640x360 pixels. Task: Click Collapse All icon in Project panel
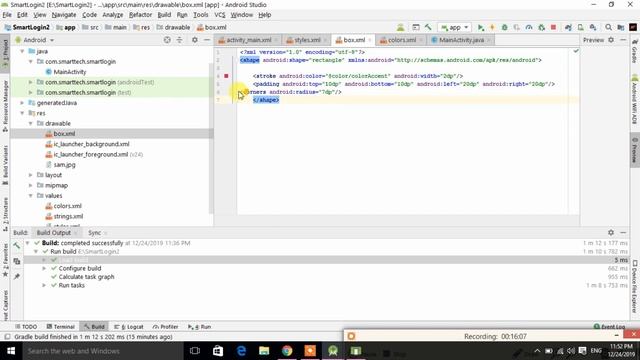tap(180, 40)
